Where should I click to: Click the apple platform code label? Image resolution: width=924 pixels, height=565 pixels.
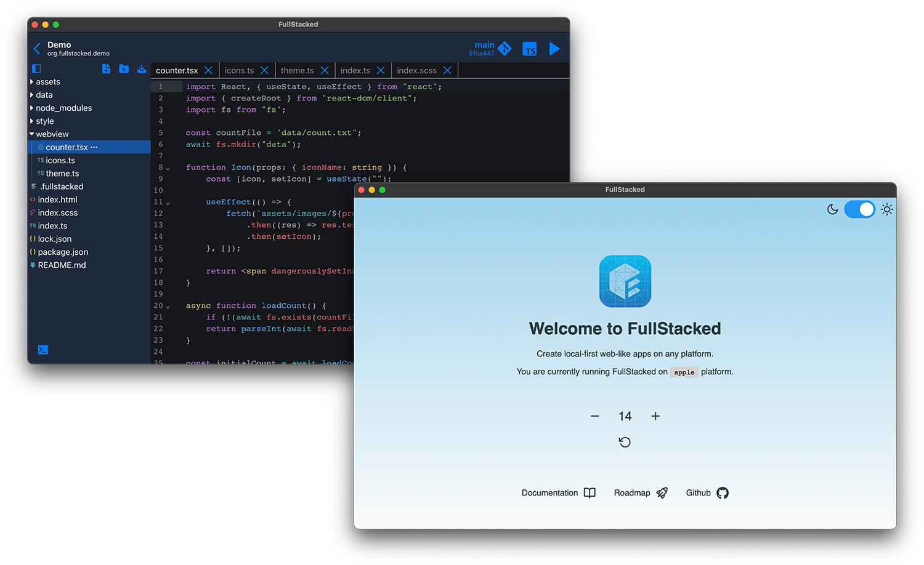pyautogui.click(x=684, y=372)
